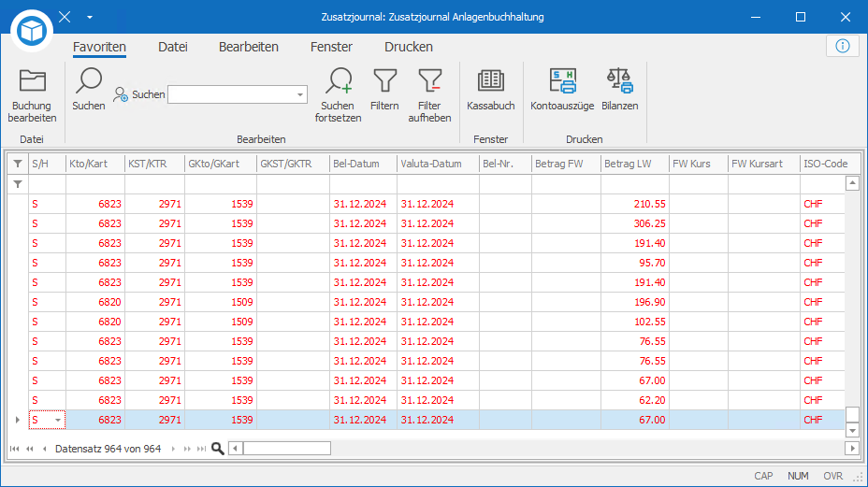Click the info icon in the ribbon corner

click(x=843, y=46)
